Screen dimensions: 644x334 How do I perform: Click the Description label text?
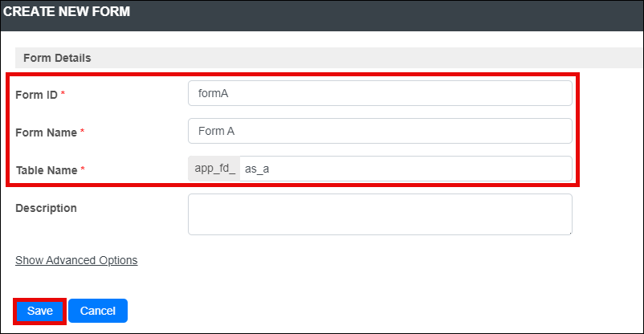point(46,208)
